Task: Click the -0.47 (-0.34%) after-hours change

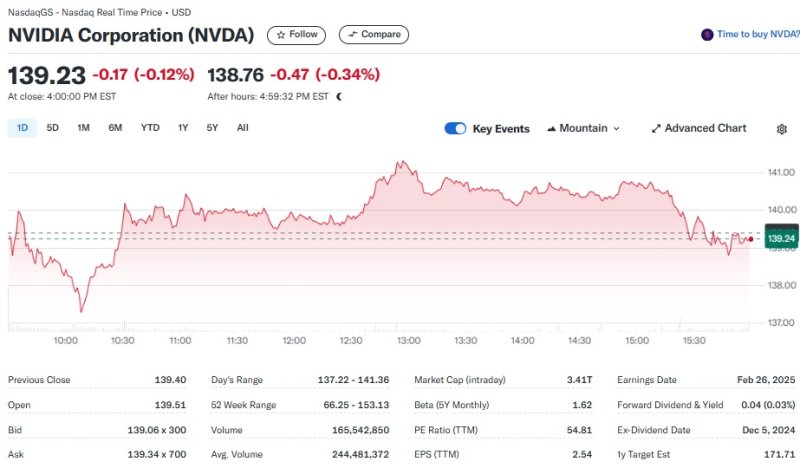Action: [x=325, y=75]
